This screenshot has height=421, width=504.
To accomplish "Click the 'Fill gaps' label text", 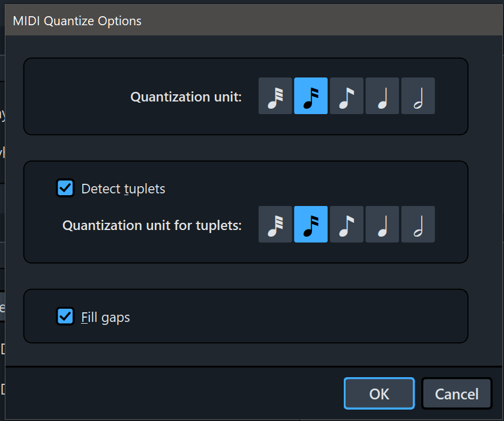I will click(x=106, y=317).
